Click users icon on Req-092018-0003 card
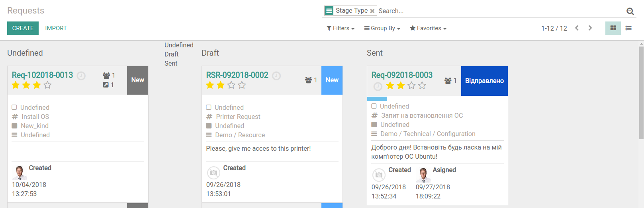 (448, 80)
